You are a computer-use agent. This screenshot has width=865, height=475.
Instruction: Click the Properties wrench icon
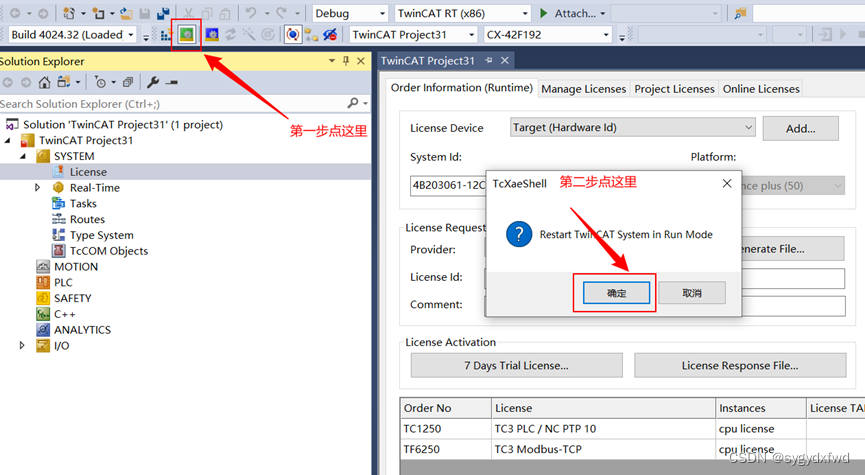[153, 82]
